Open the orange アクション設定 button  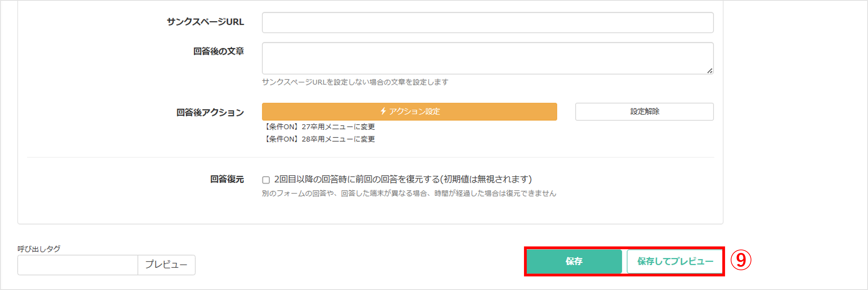point(409,112)
